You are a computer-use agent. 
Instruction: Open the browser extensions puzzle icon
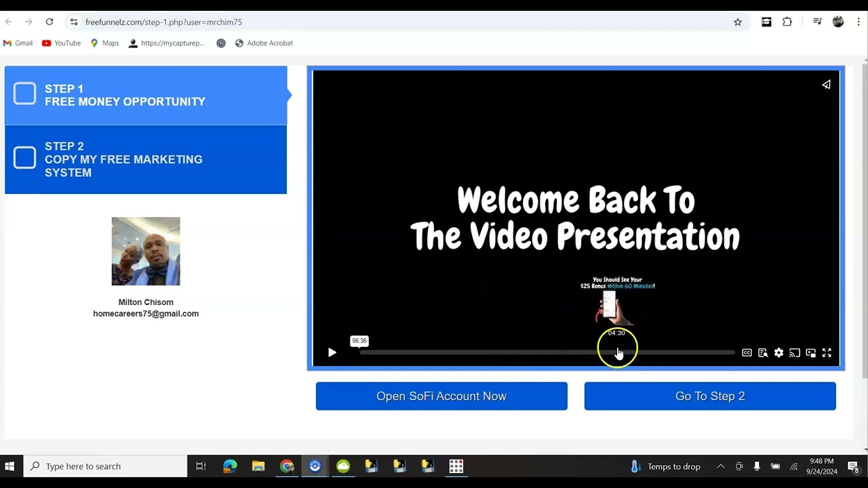pos(787,22)
